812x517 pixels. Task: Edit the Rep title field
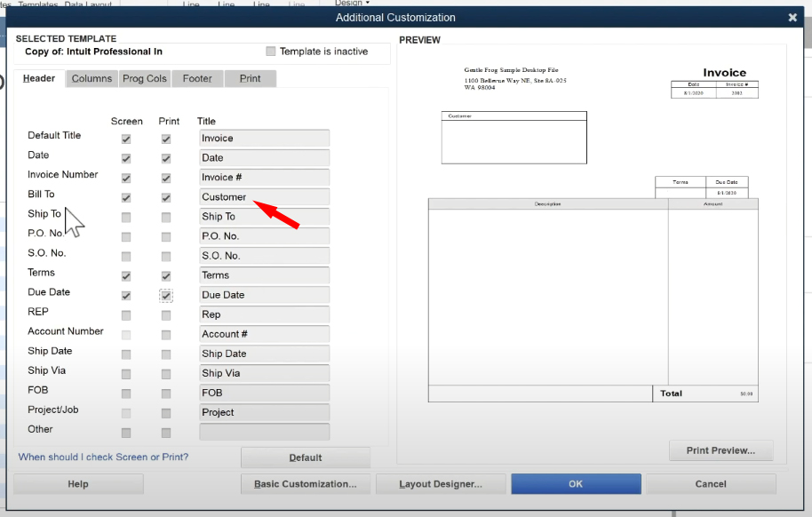pos(264,314)
